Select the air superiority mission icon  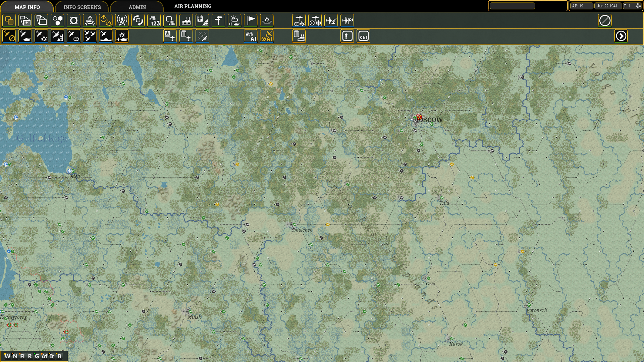pos(90,36)
